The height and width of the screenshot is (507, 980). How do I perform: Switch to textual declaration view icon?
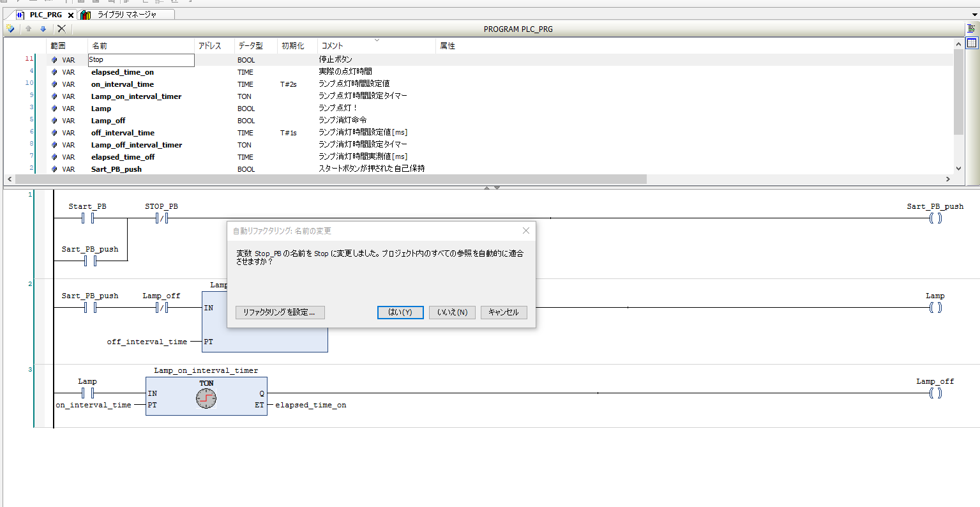(x=972, y=29)
